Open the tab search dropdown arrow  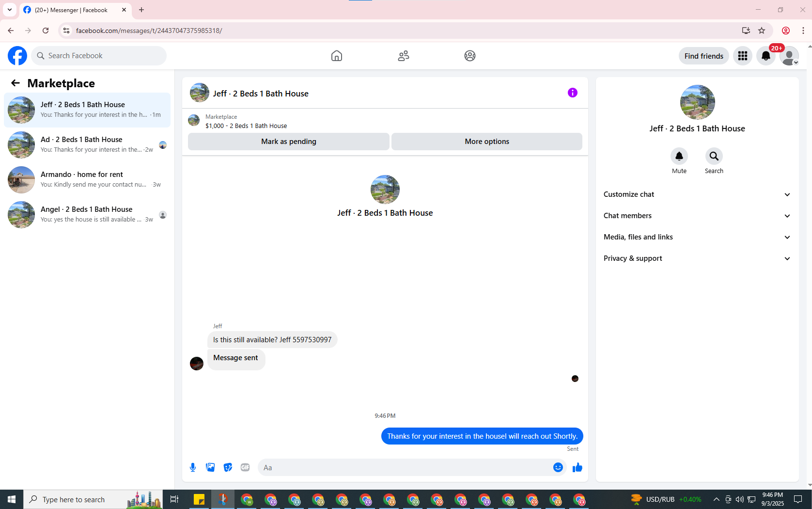pyautogui.click(x=10, y=10)
